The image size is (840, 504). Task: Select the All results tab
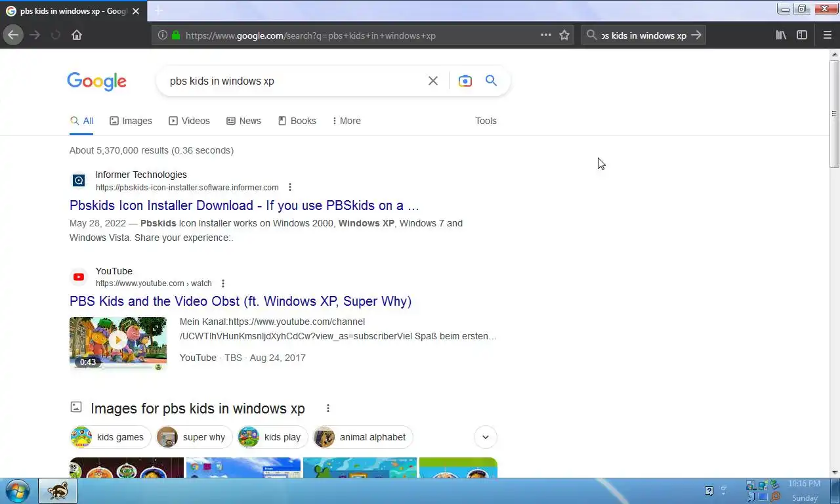[81, 121]
